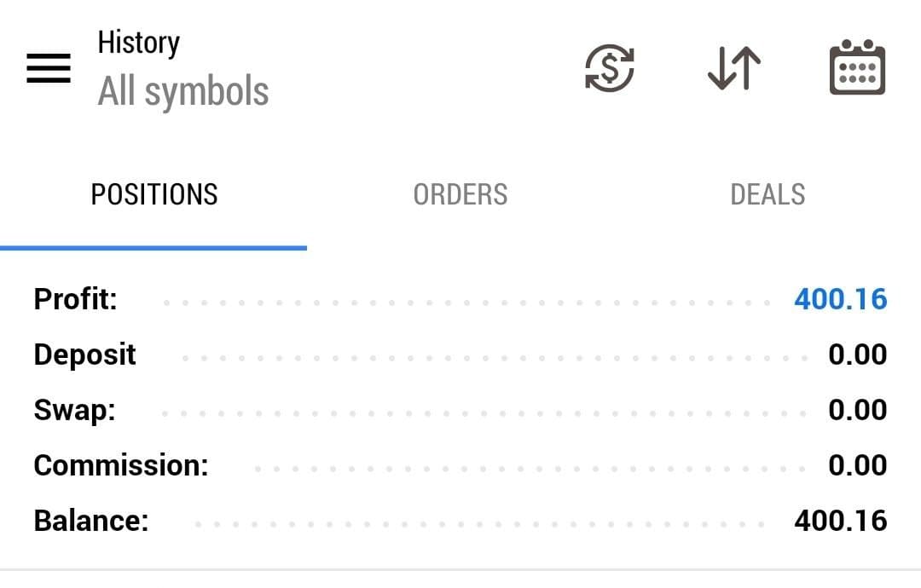This screenshot has width=921, height=588.
Task: Tap the up-down arrows sort icon
Action: pos(734,68)
